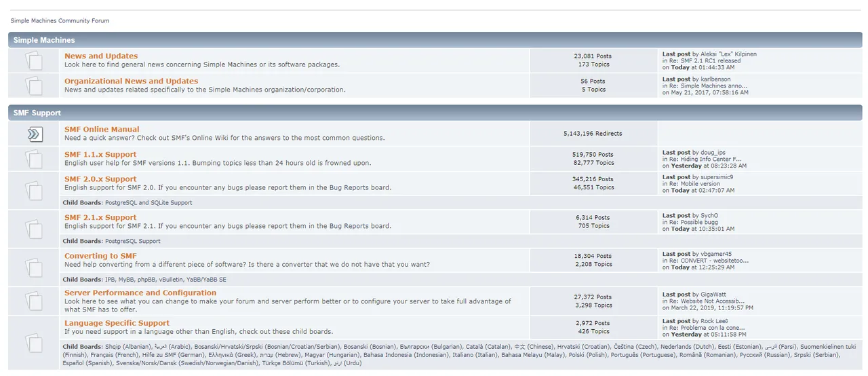Open last post Re: Problema con la cone...
This screenshot has height=376, width=868.
pyautogui.click(x=707, y=328)
